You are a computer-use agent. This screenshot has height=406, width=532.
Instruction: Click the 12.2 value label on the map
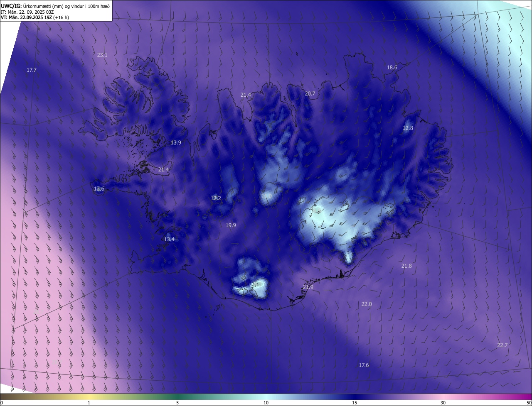216,198
